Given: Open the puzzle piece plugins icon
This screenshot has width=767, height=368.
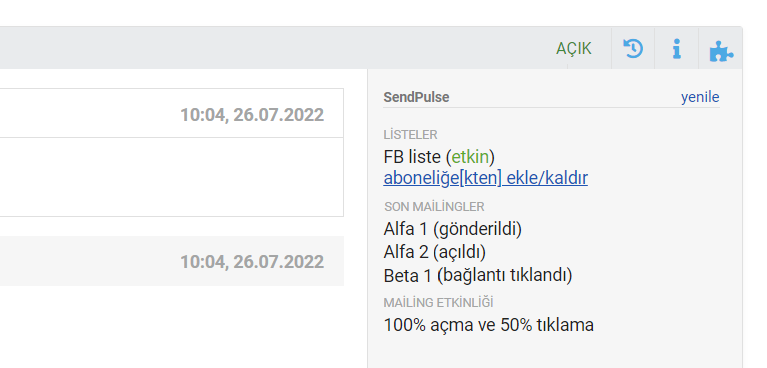Looking at the screenshot, I should point(721,50).
